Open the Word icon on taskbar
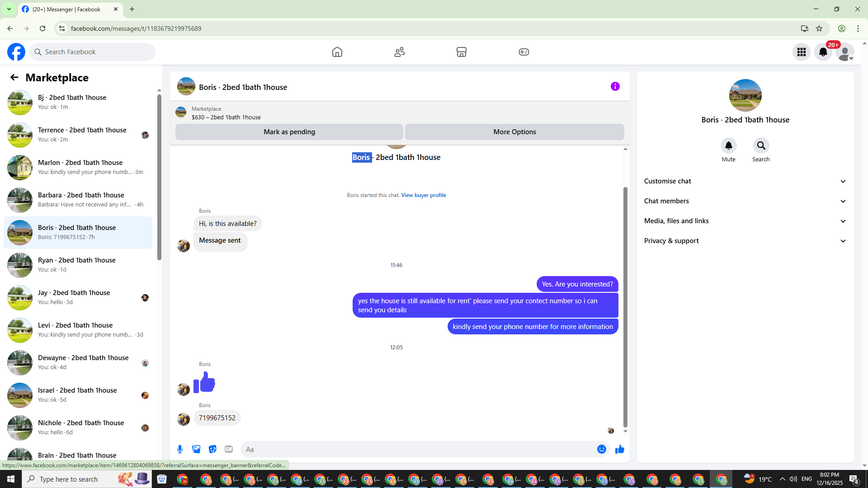 click(x=161, y=479)
